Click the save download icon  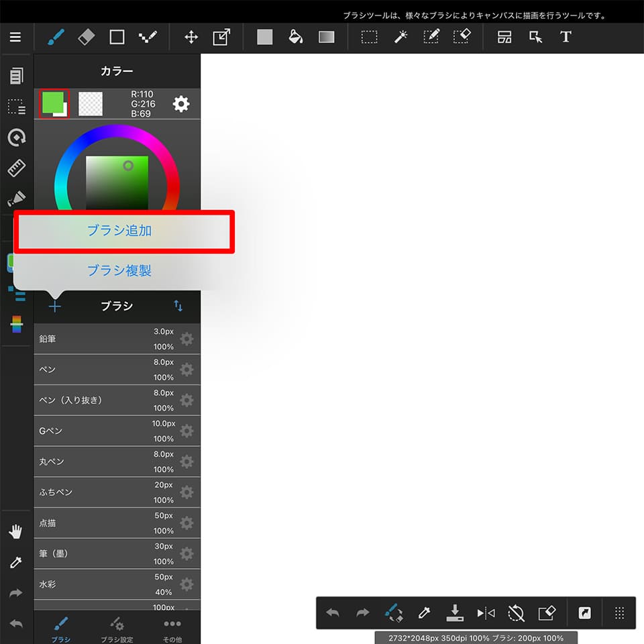pos(455,612)
